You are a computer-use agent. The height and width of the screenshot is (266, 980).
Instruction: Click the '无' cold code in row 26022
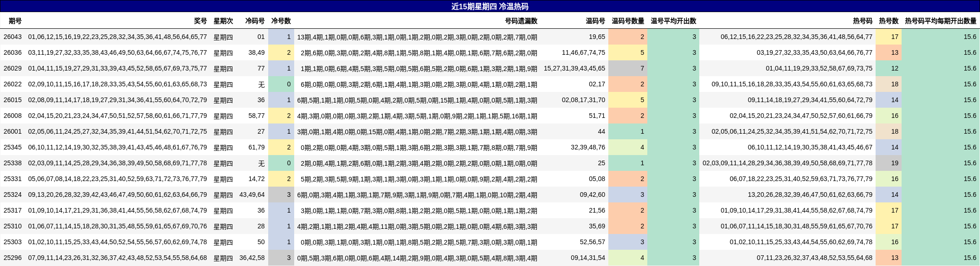[x=261, y=84]
